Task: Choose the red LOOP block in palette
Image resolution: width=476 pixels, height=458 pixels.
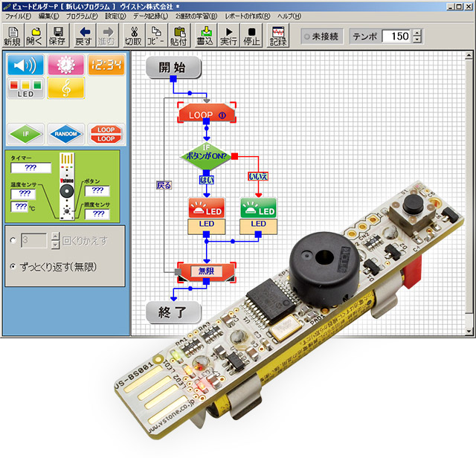Action: 106,134
